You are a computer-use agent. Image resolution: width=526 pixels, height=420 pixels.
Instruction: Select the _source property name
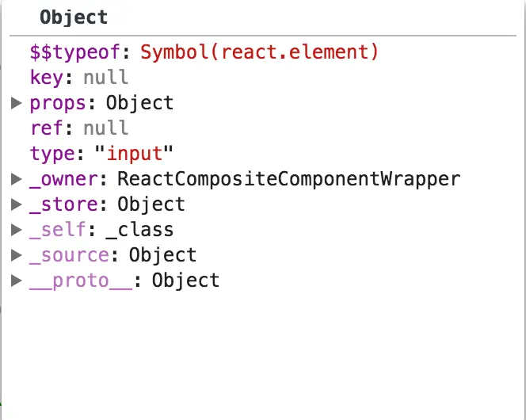point(69,256)
